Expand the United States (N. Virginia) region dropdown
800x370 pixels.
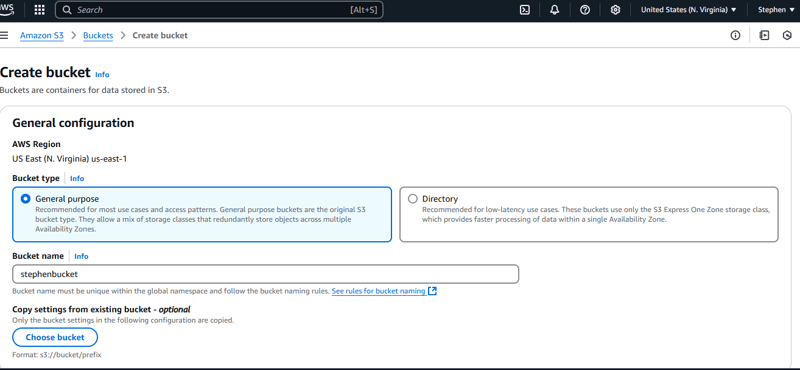click(x=688, y=10)
